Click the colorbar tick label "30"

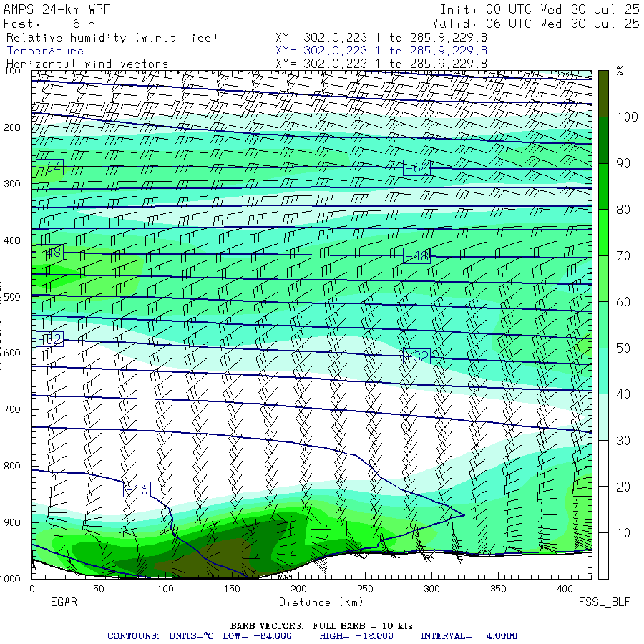[623, 441]
